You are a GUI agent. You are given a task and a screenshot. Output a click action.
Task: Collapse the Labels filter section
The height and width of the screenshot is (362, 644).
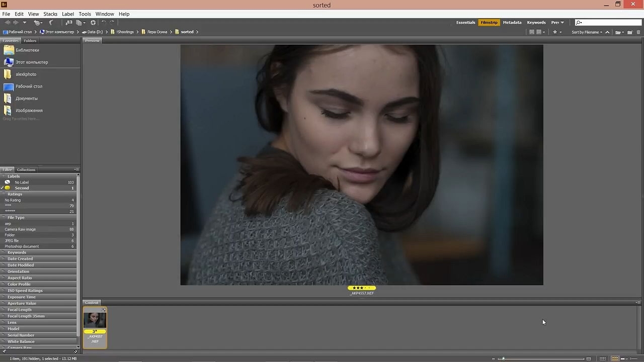(38, 176)
